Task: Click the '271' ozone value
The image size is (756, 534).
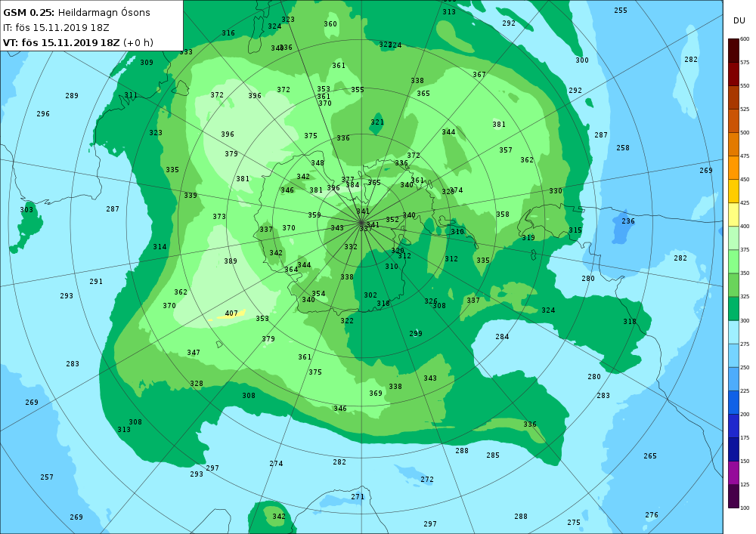Action: [358, 496]
